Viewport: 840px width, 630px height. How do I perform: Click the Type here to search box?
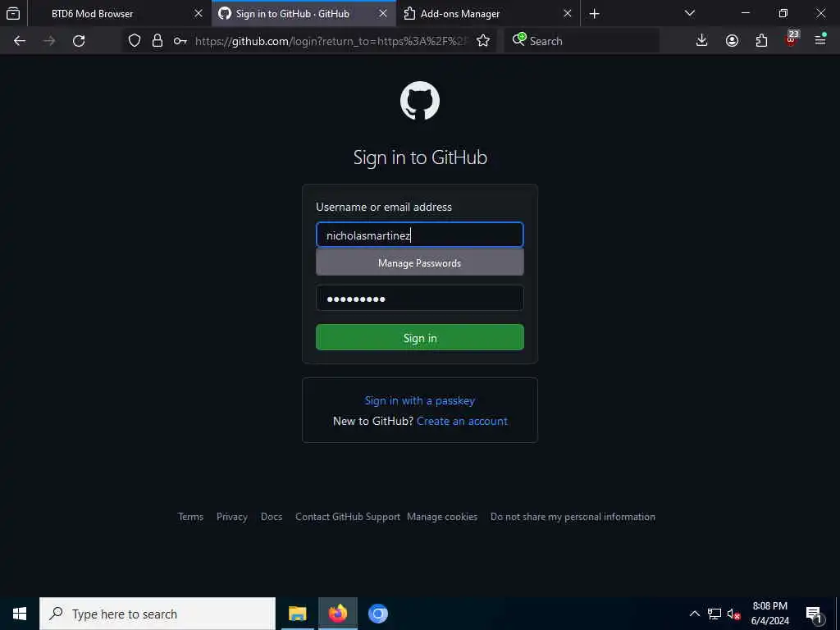tap(157, 614)
